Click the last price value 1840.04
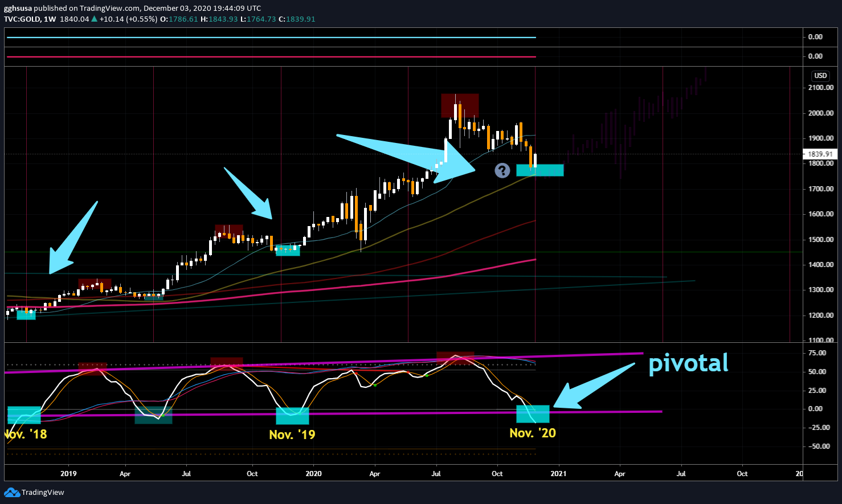The height and width of the screenshot is (504, 842). 74,19
